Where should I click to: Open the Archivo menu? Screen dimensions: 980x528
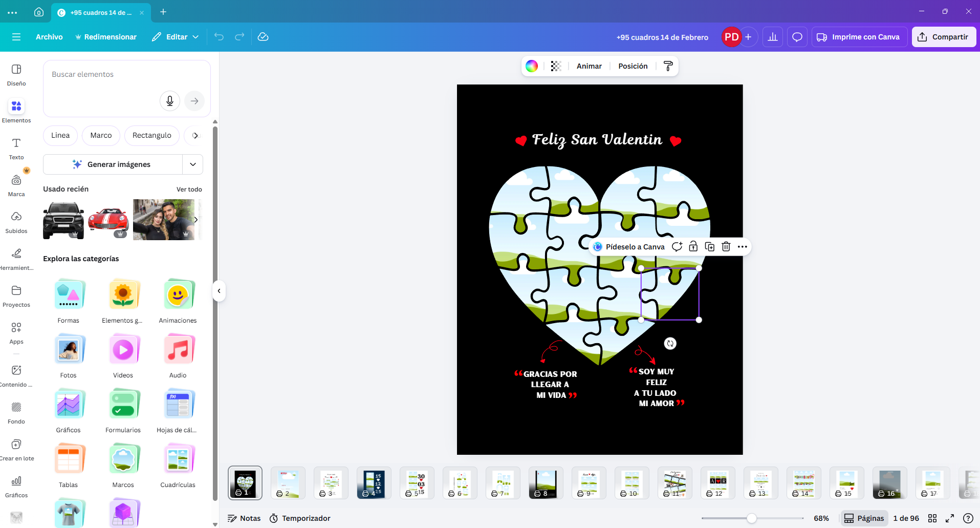49,36
